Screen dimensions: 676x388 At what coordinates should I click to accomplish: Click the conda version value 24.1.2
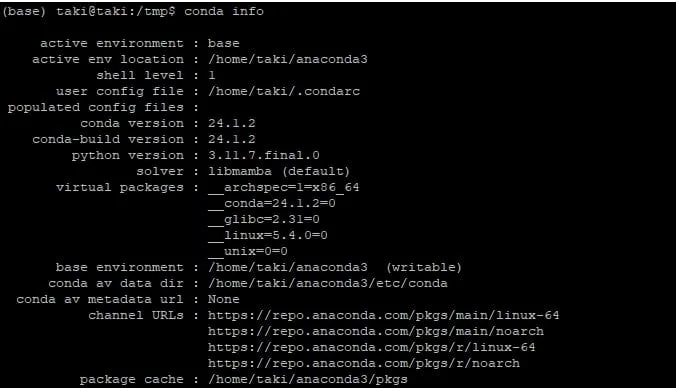(x=232, y=123)
